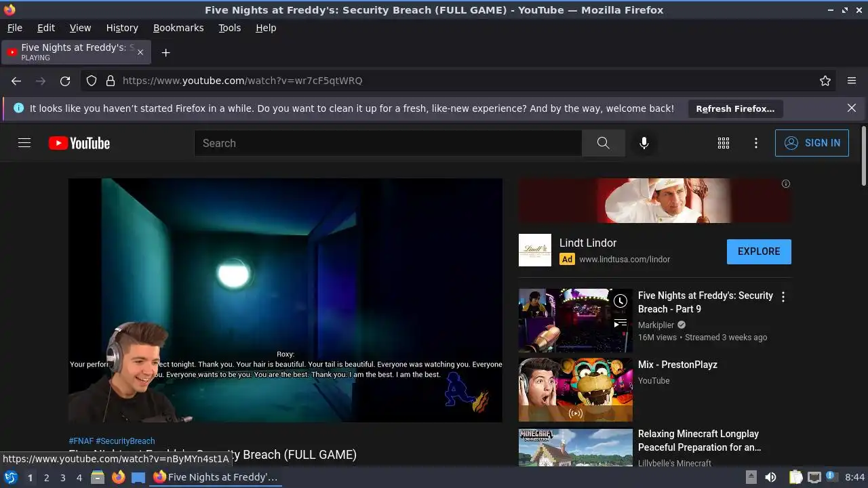Open a new browser tab
The width and height of the screenshot is (868, 488).
pos(165,52)
